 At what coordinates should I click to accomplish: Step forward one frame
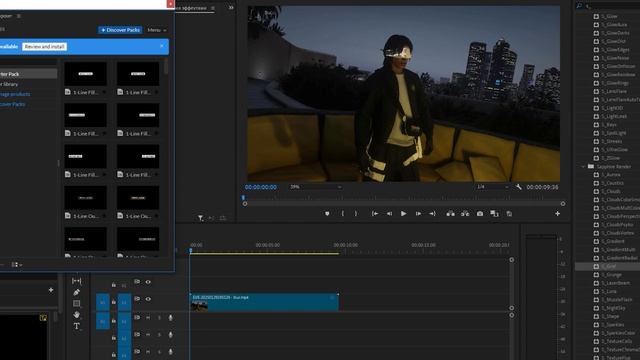point(418,213)
